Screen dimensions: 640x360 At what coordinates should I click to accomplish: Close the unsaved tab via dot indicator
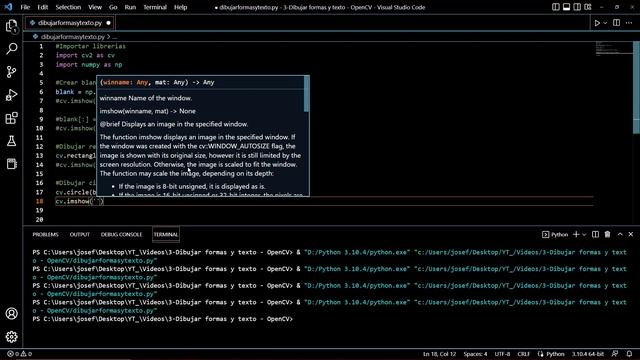tap(108, 23)
